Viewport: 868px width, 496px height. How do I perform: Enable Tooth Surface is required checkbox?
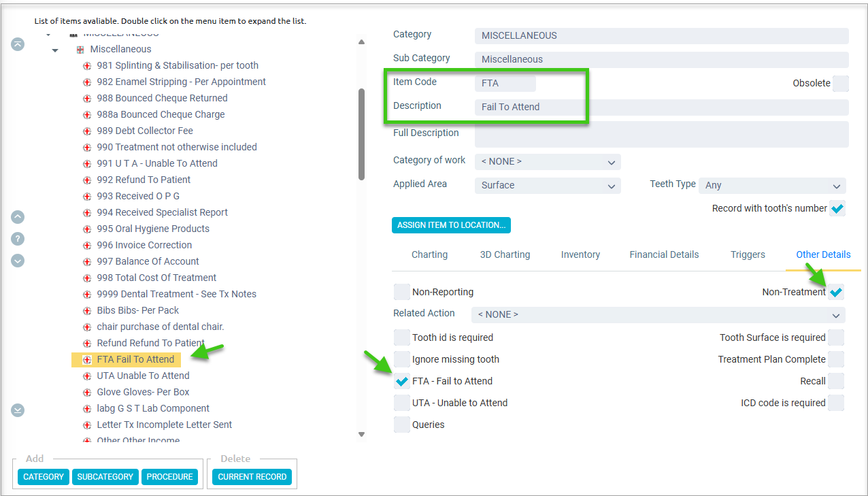coord(836,337)
